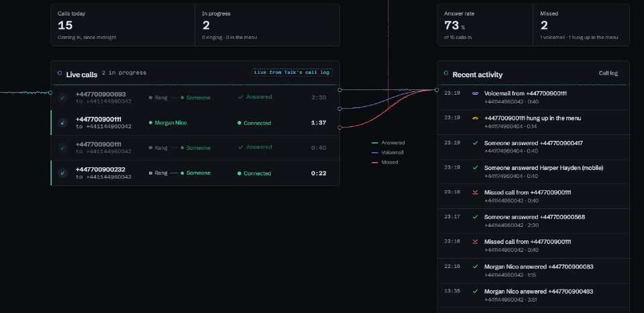The width and height of the screenshot is (644, 313).
Task: Click the incoming-call icon on Morgan Nico's call
Action: [x=62, y=122]
